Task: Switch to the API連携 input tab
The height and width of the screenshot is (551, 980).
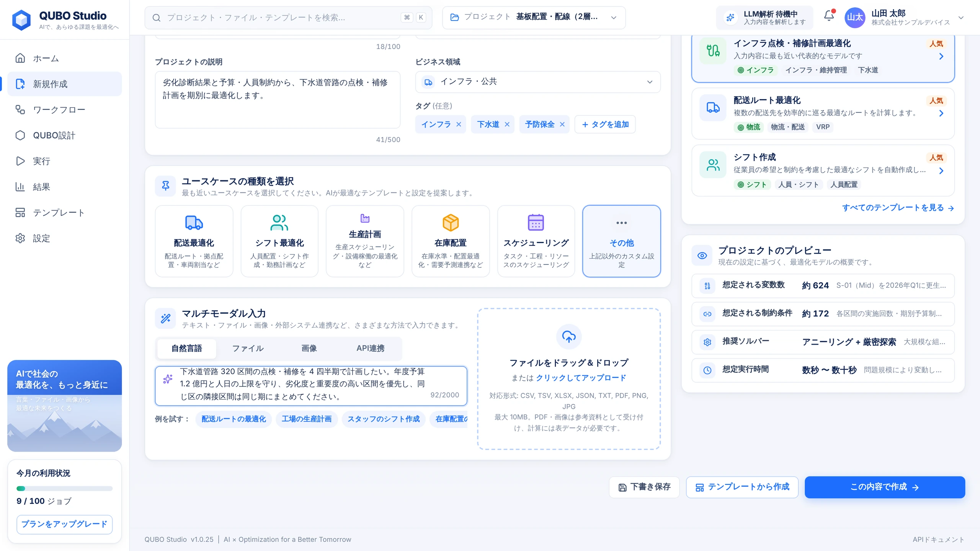Action: coord(370,349)
